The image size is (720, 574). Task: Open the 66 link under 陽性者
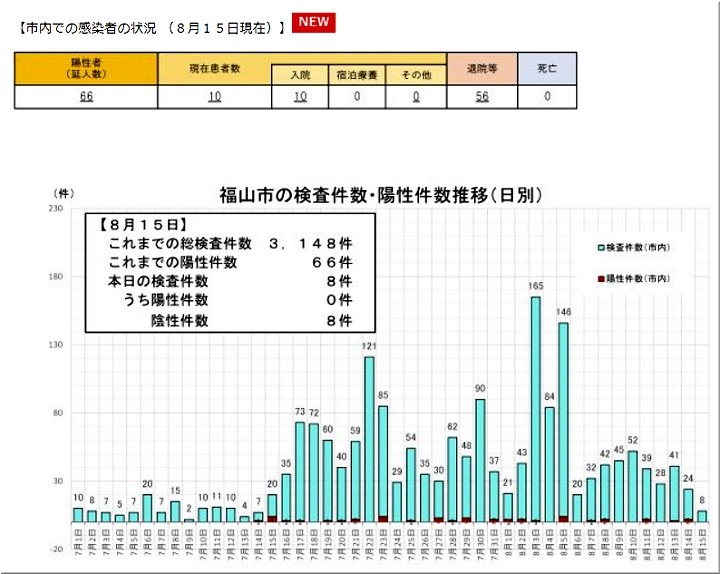pyautogui.click(x=86, y=97)
